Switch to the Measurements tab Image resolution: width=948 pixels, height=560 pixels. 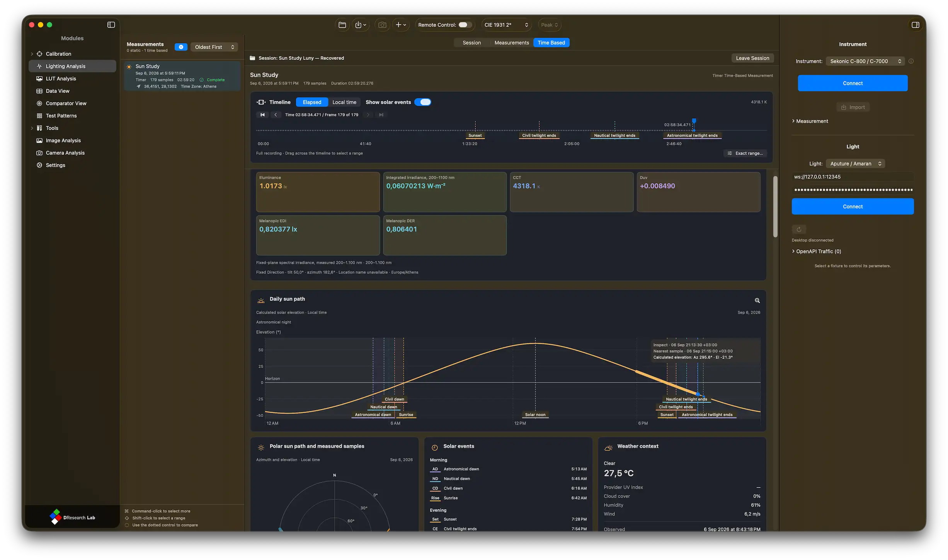[x=512, y=43]
